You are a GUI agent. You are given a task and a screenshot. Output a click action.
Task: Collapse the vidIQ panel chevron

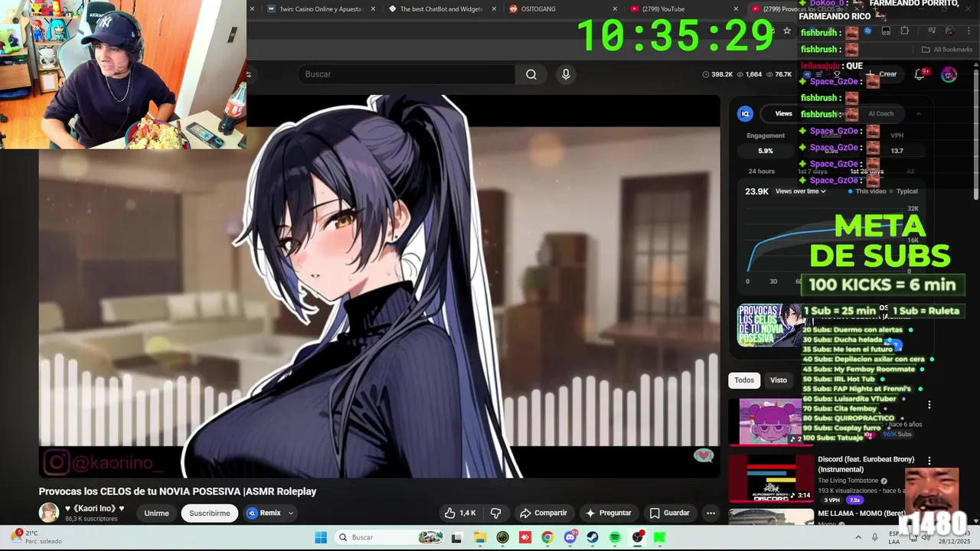click(x=918, y=113)
